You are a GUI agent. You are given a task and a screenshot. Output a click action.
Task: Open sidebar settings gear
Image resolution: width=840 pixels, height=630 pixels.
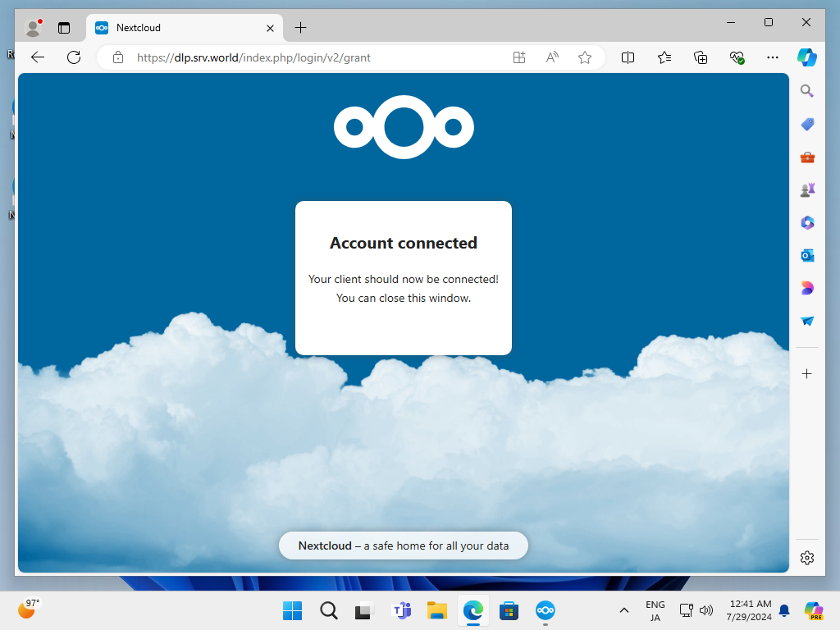click(x=807, y=558)
